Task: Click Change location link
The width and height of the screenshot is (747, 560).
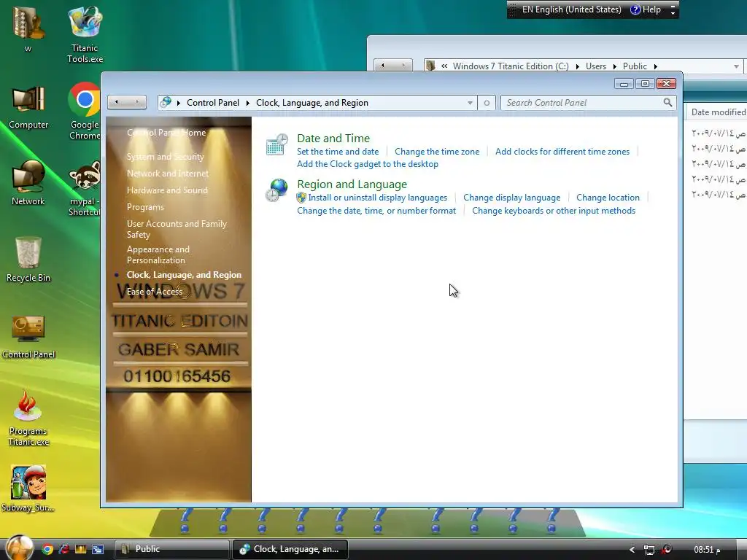Action: pyautogui.click(x=608, y=198)
